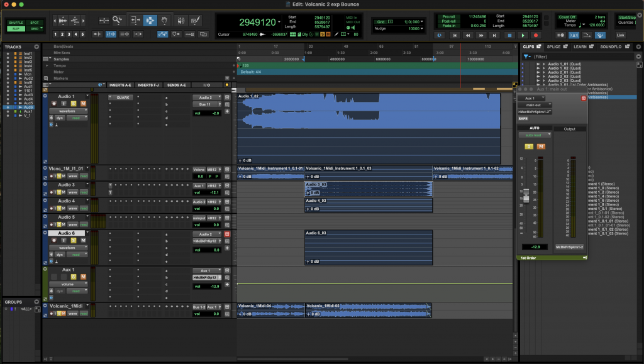Open Audio 1 track view waveform dropdown
This screenshot has height=364, width=644.
[x=68, y=111]
